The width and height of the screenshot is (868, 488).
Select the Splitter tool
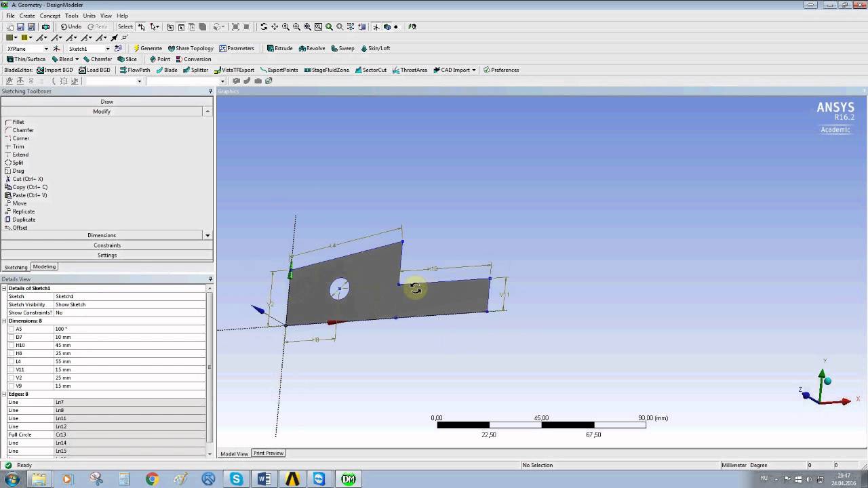[195, 70]
